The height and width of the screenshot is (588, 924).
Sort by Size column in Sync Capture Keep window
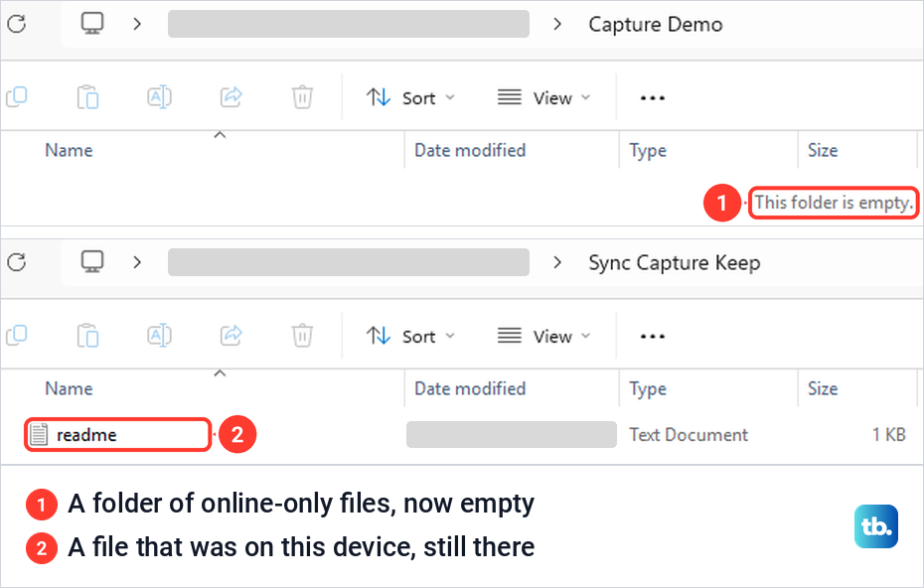823,388
